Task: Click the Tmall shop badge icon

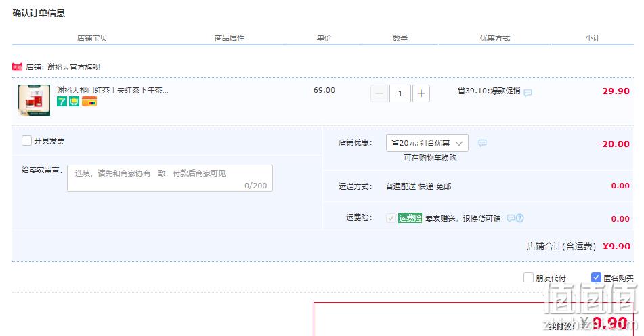Action: click(x=17, y=66)
